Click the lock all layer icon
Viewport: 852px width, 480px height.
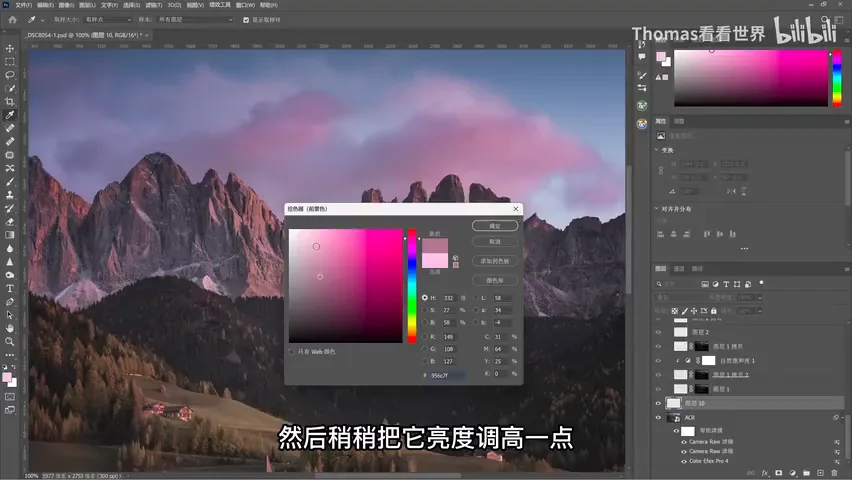pyautogui.click(x=714, y=311)
